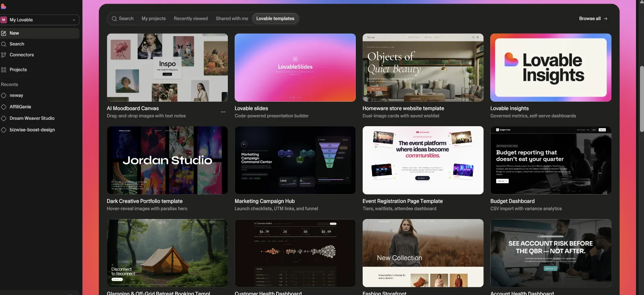
Task: Open the Lovable slides template thumbnail
Action: tap(295, 68)
